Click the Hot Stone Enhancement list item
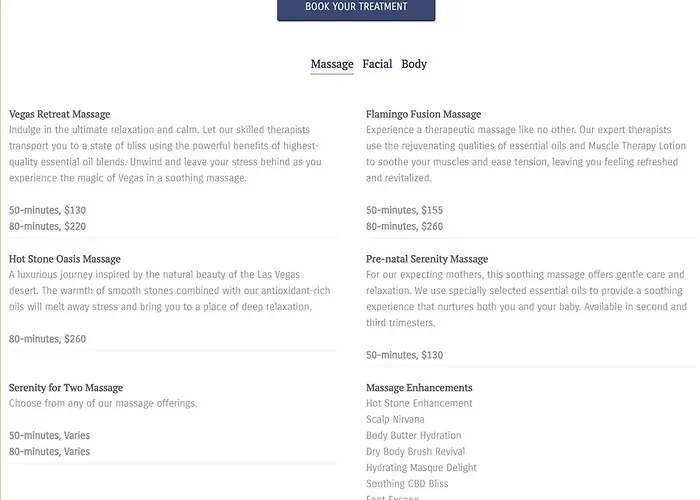This screenshot has width=700, height=500. coord(419,404)
